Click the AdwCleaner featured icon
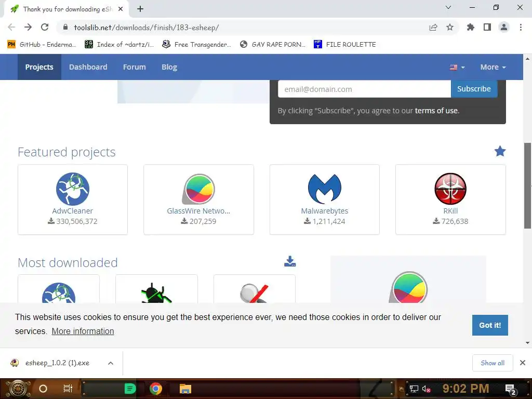The width and height of the screenshot is (532, 399). click(73, 189)
